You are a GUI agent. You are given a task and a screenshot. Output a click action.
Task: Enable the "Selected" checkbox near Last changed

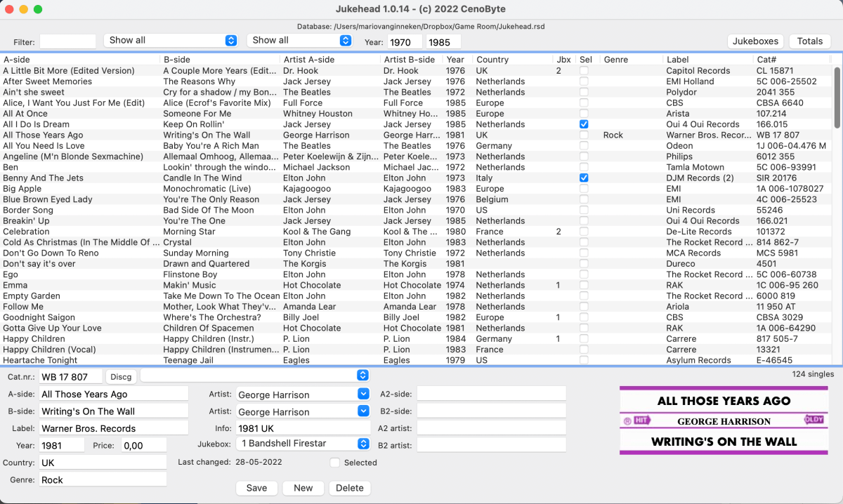[x=334, y=463]
